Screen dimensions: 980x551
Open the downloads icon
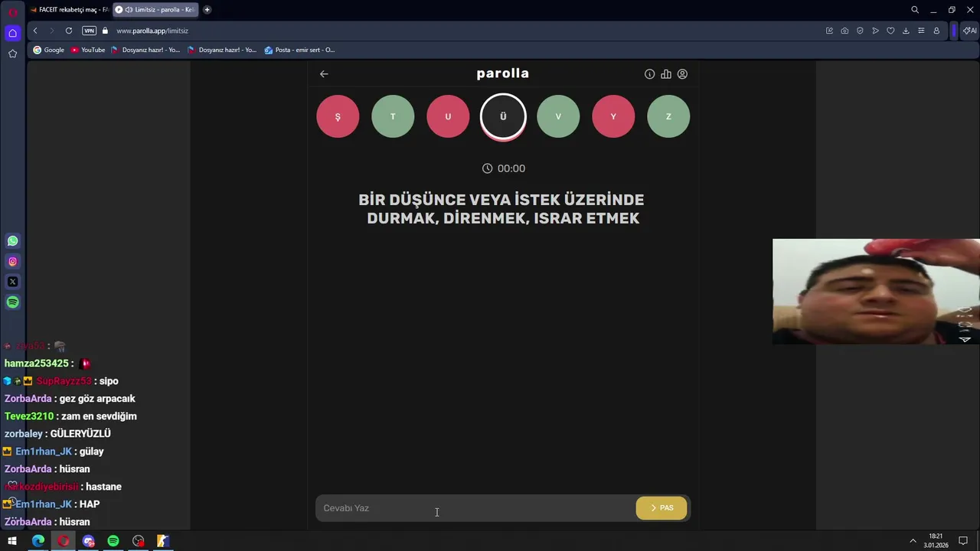pos(906,31)
